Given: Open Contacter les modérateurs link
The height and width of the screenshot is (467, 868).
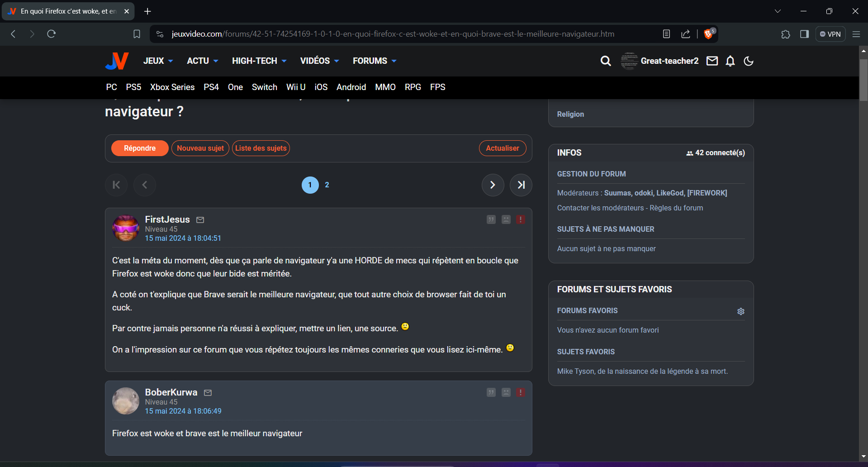Looking at the screenshot, I should point(600,208).
